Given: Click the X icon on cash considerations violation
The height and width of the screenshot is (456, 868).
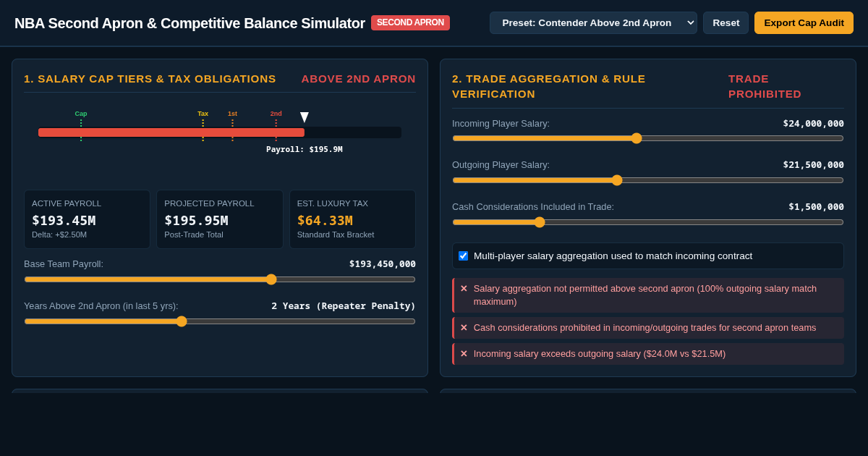Looking at the screenshot, I should pos(464,328).
